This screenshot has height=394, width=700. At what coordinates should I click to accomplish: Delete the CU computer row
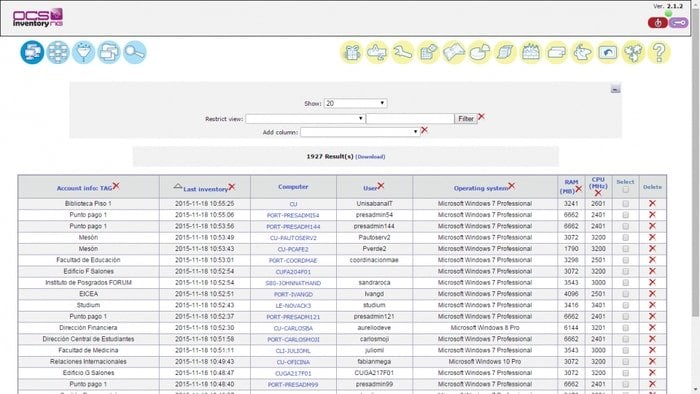tap(652, 203)
